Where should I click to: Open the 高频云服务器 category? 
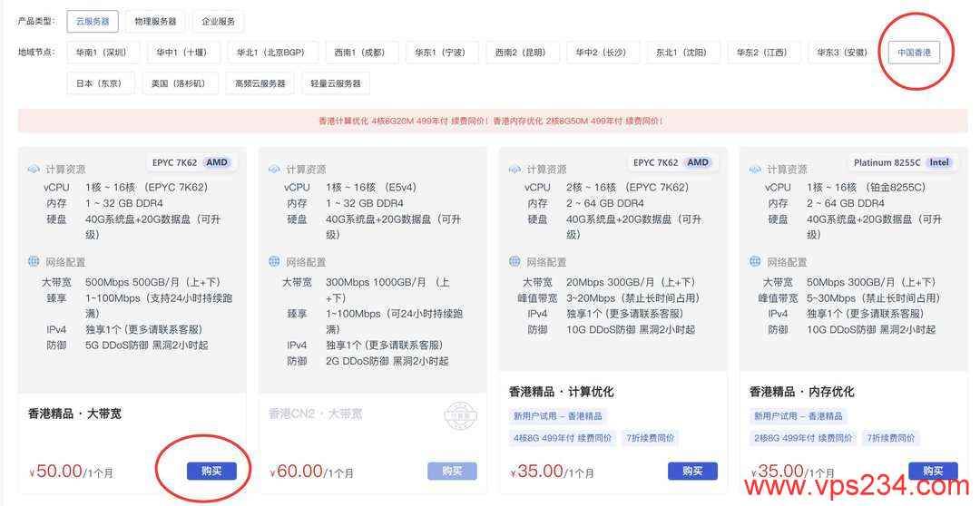point(260,83)
